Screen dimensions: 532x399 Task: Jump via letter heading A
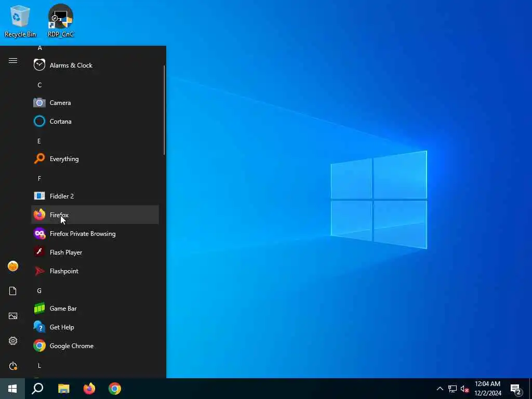click(x=39, y=48)
